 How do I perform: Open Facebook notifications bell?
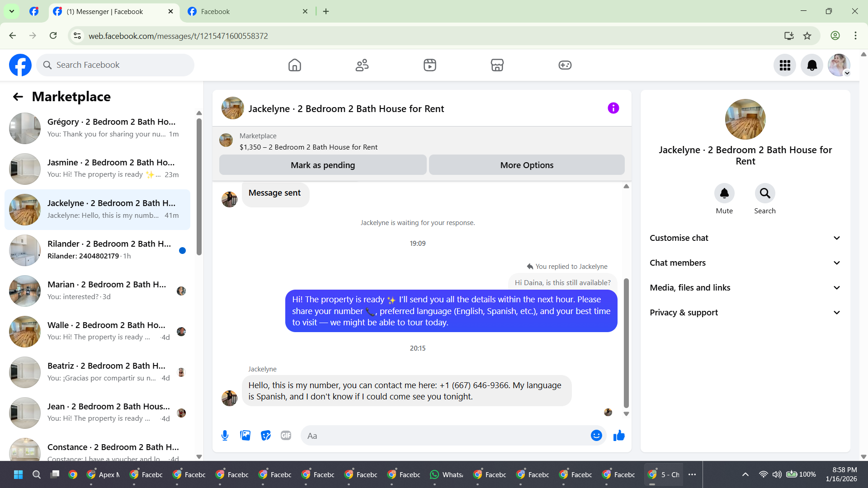811,65
